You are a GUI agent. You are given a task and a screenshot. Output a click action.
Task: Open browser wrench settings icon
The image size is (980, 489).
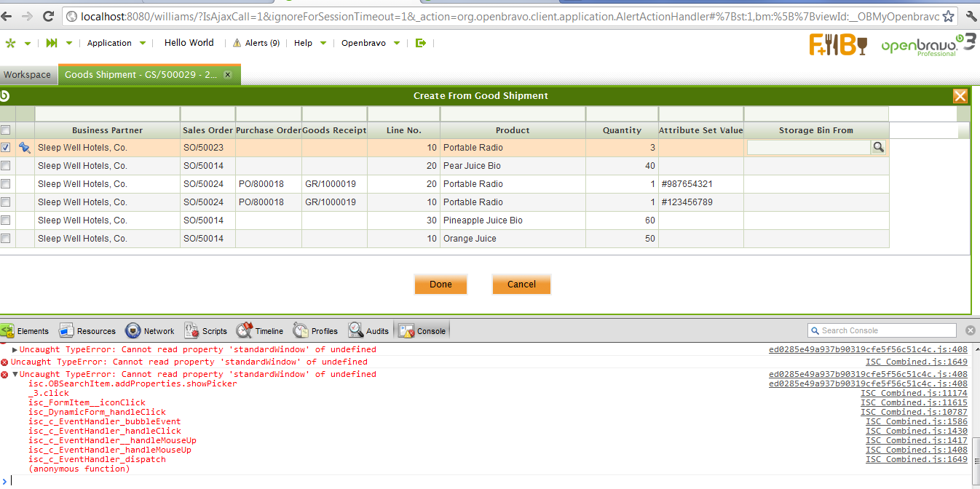[x=971, y=16]
